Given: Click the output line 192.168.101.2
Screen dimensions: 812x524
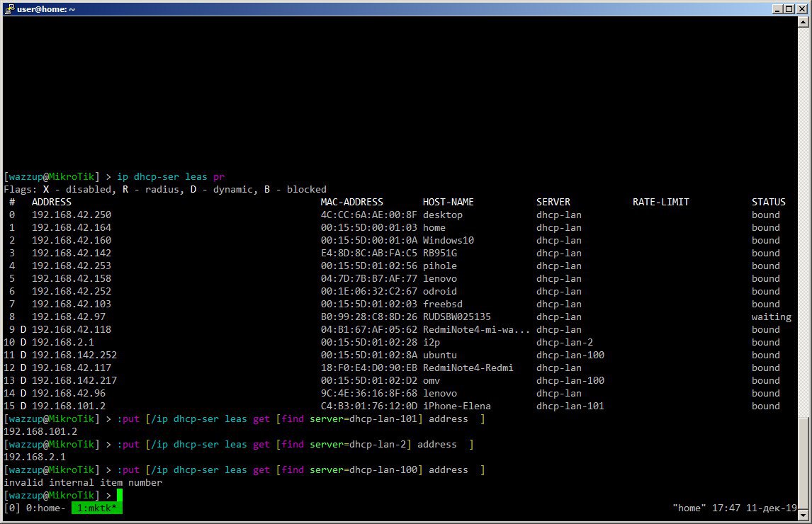Looking at the screenshot, I should pos(40,431).
